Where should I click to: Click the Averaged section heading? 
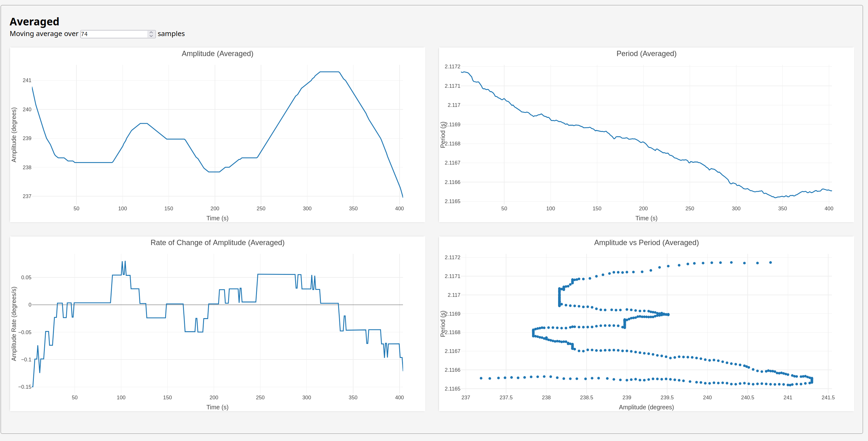click(34, 22)
